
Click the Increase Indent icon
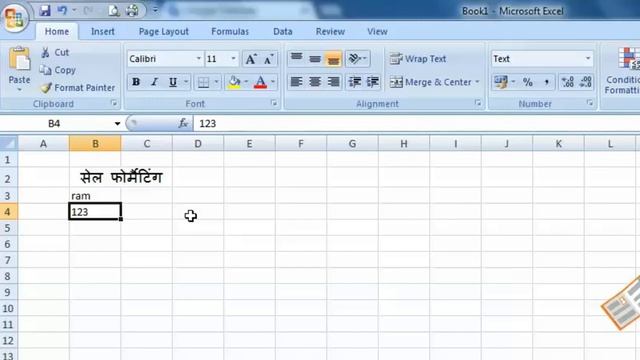373,82
